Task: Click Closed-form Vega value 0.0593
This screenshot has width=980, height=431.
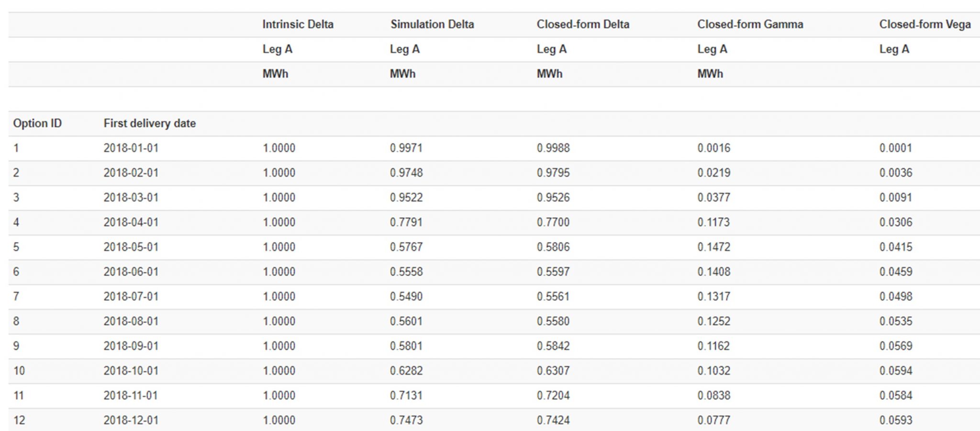Action: pos(896,420)
